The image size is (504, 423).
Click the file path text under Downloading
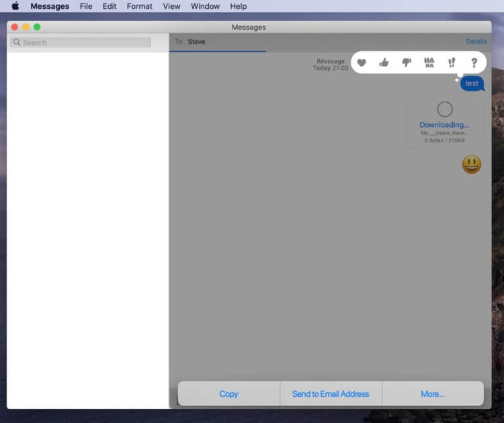point(444,133)
